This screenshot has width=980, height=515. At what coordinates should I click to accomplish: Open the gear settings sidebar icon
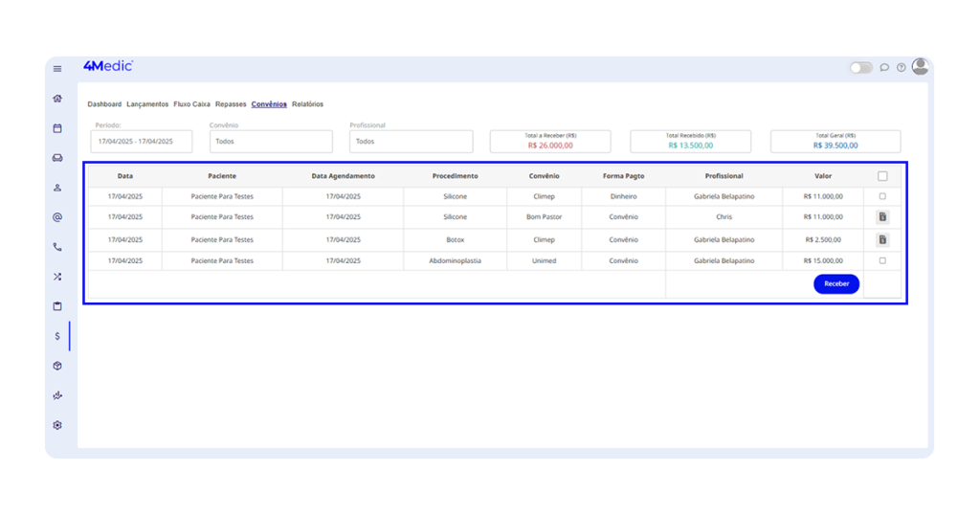click(x=57, y=425)
